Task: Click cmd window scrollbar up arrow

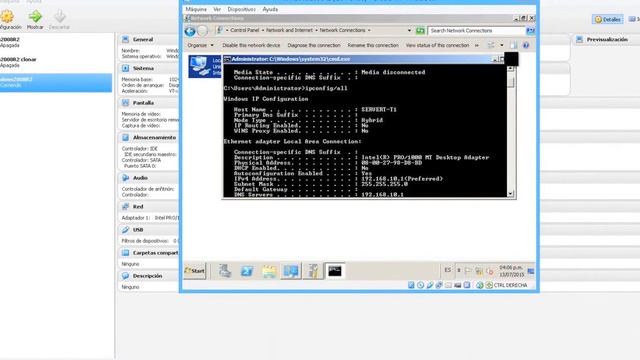Action: (x=511, y=69)
